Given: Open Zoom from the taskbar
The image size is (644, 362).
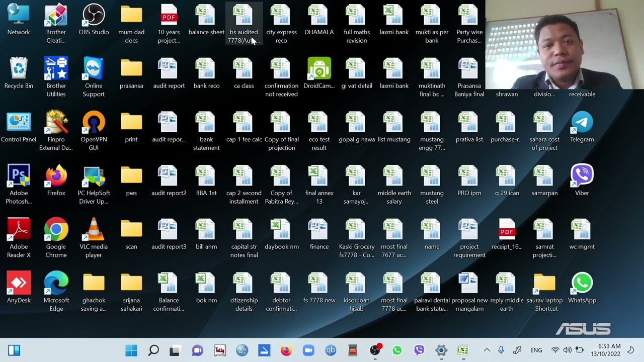Looking at the screenshot, I should [308, 350].
